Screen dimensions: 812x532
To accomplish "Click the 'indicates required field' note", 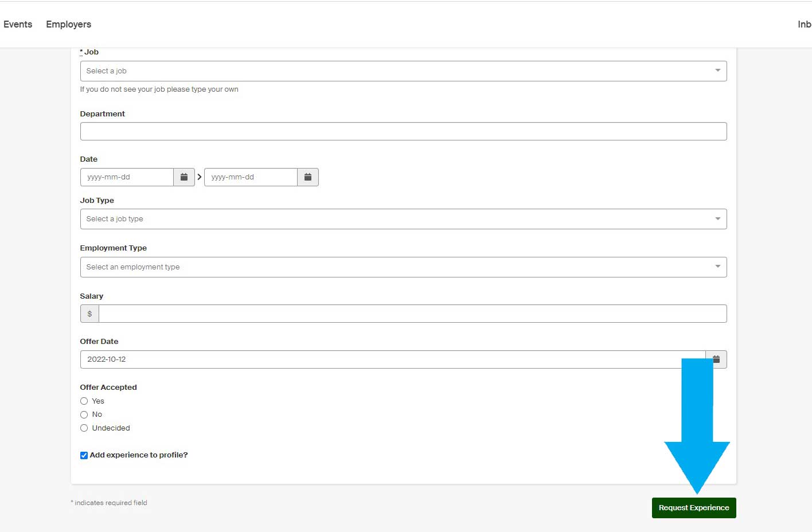I will tap(109, 503).
